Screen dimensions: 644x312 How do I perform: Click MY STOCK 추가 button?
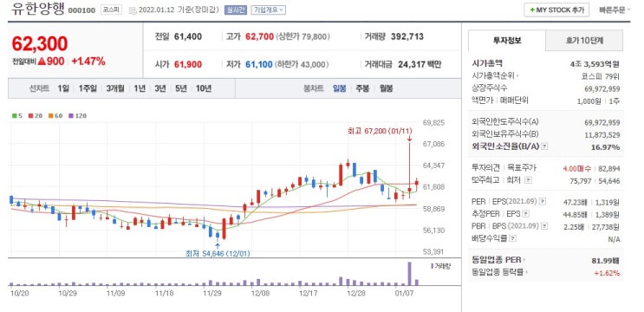[556, 10]
